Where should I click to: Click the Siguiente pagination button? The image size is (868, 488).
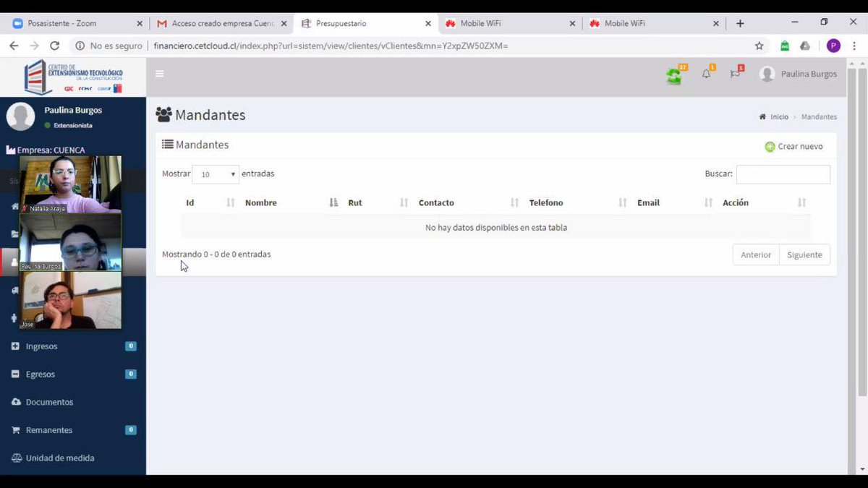click(x=804, y=254)
